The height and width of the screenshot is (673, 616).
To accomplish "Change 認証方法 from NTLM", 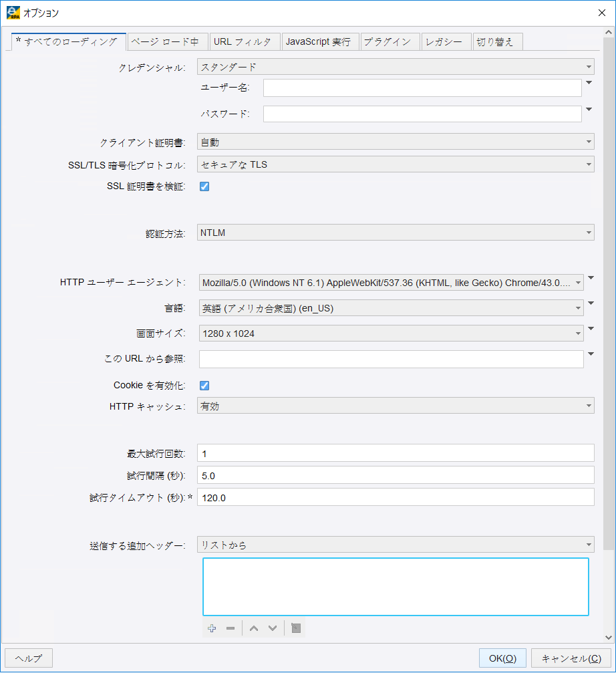I will coord(394,232).
